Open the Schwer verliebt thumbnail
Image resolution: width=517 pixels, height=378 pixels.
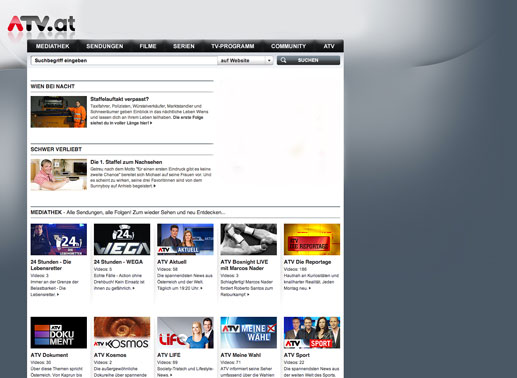tap(59, 175)
